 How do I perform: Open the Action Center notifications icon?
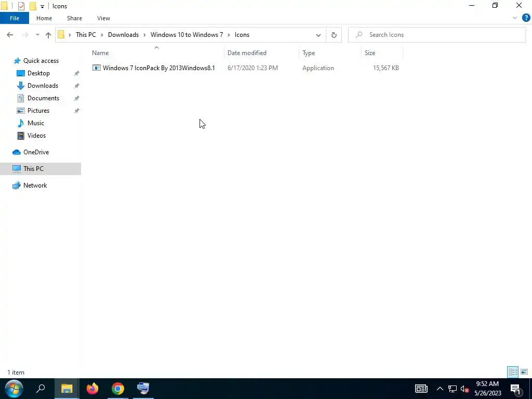[x=516, y=389]
